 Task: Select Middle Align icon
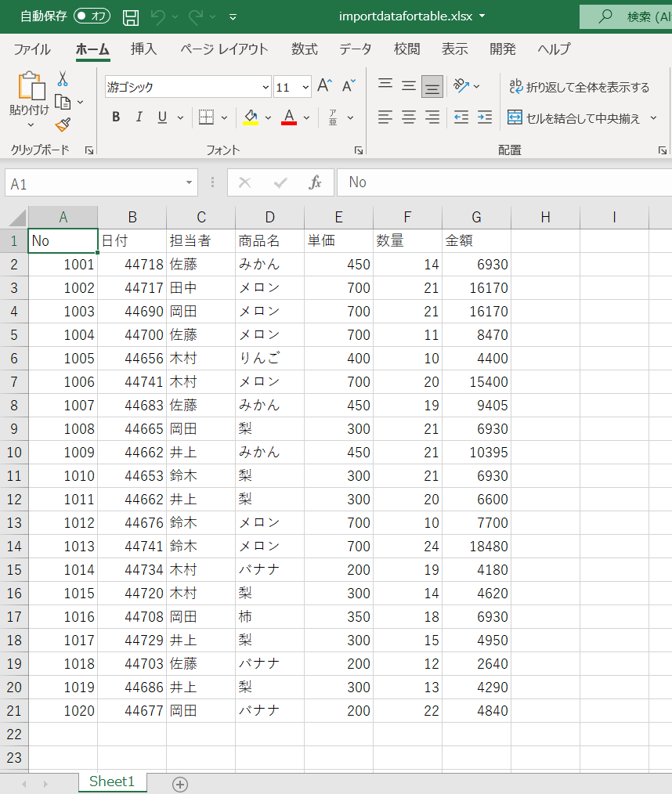(x=409, y=86)
